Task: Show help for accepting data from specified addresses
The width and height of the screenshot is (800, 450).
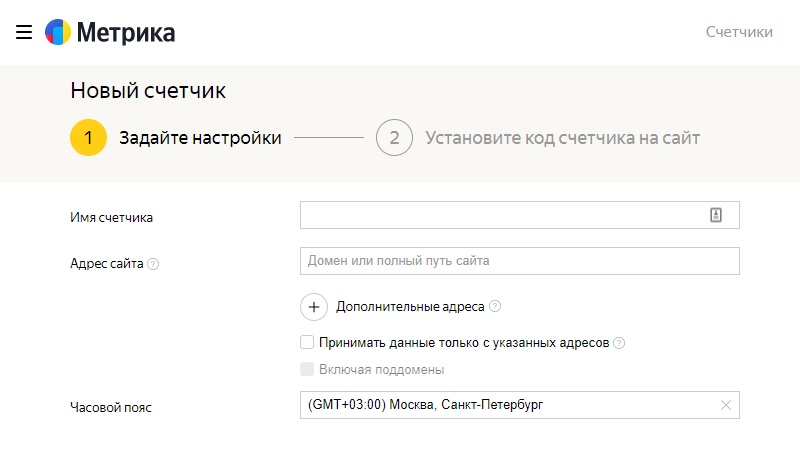Action: coord(619,343)
